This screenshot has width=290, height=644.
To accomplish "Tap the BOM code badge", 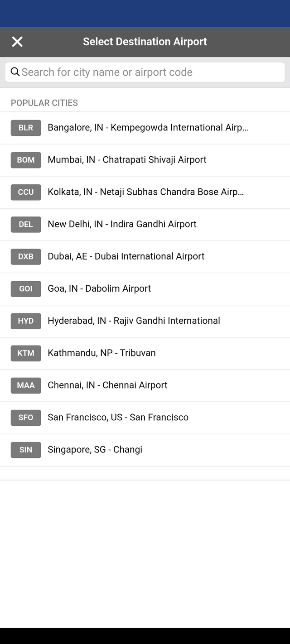I will [x=26, y=160].
